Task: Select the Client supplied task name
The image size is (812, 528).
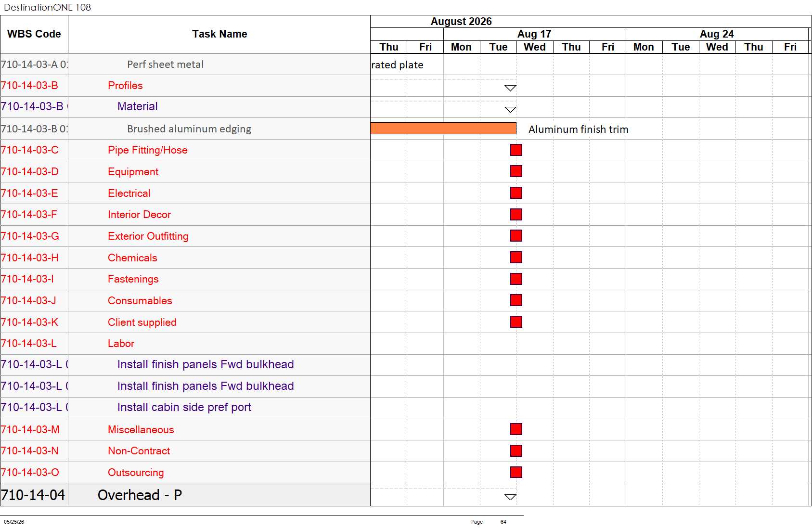Action: click(142, 322)
